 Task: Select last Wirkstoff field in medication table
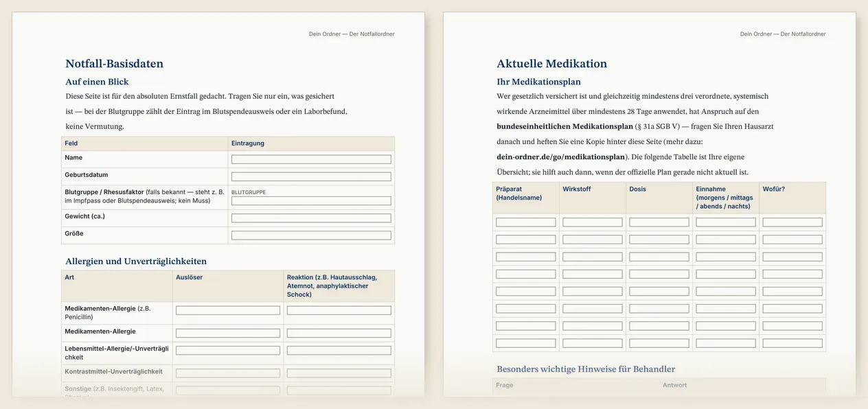click(593, 343)
